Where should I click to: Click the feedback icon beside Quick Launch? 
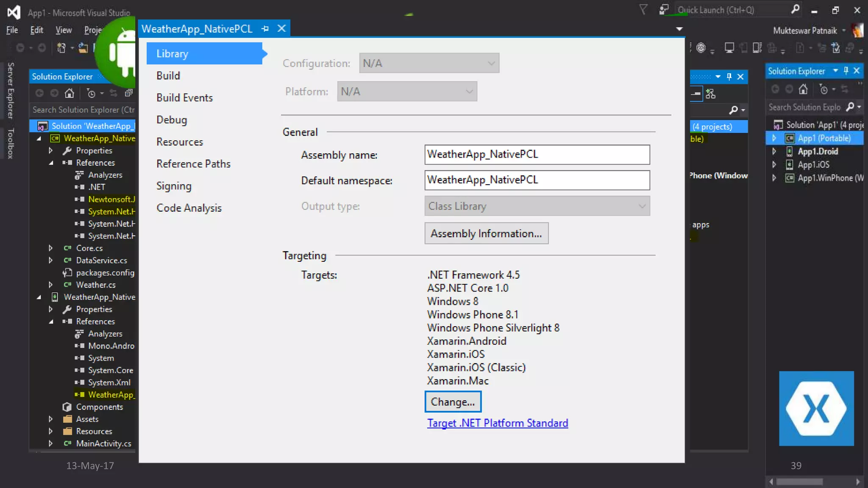664,9
